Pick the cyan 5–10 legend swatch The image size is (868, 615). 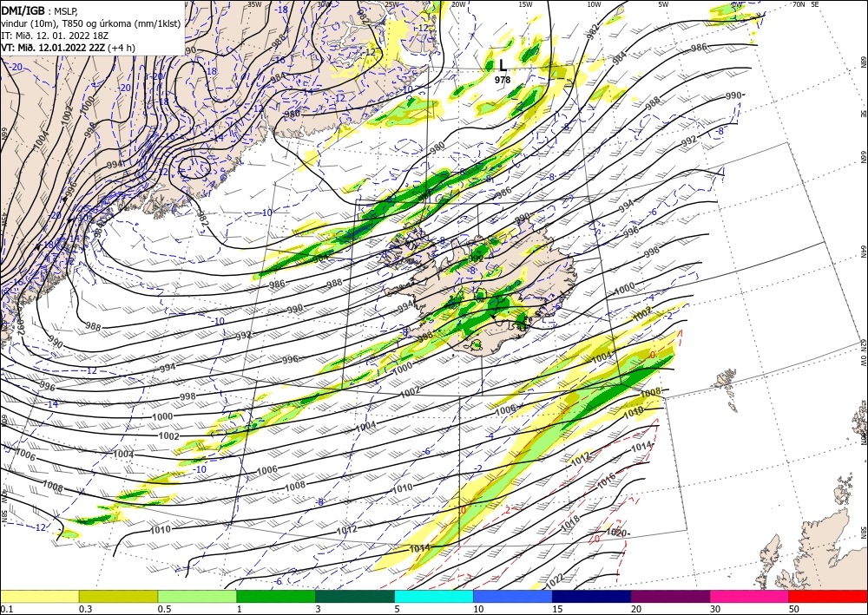(x=434, y=596)
